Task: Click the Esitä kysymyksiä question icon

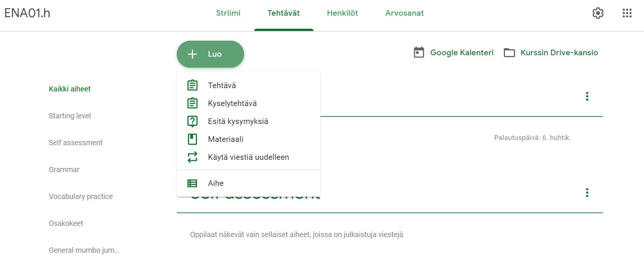Action: click(x=192, y=121)
